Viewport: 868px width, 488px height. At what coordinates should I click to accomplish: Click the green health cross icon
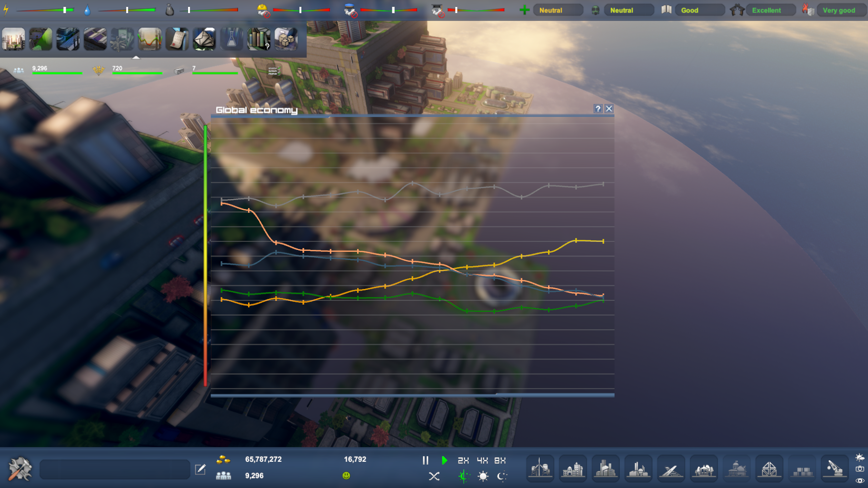pos(524,10)
